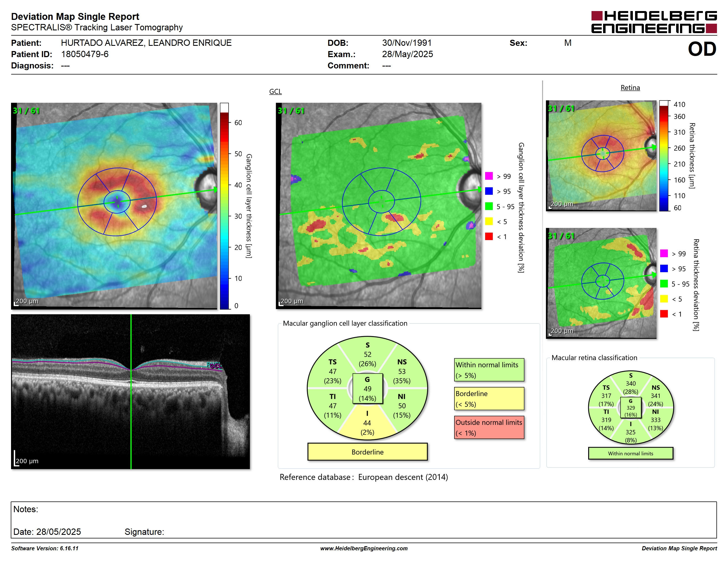Viewport: 728px width, 563px height.
Task: Click red <1 swatch in GCL deviation legend
Action: 489,236
